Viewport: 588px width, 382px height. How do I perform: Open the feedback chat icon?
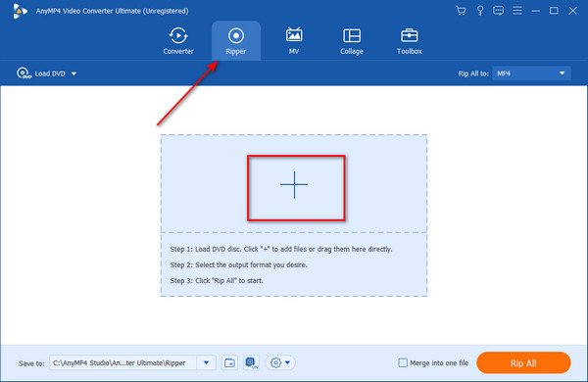point(499,11)
